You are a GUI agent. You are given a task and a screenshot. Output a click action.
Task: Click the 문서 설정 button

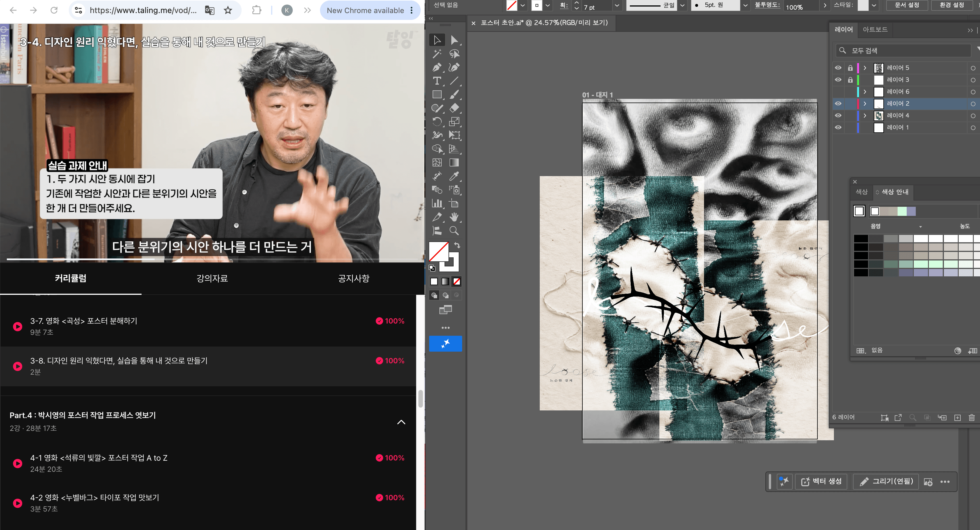(907, 5)
